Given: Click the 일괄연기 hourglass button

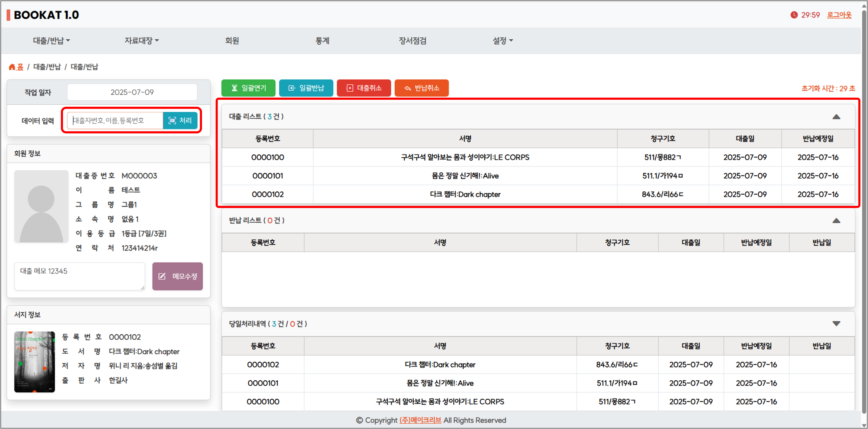Looking at the screenshot, I should coord(248,88).
